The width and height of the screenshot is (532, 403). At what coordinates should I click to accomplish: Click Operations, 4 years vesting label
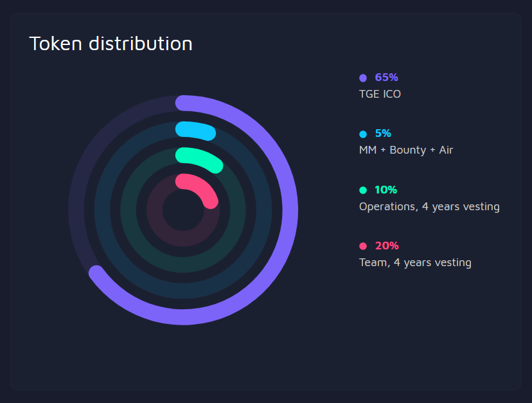[429, 206]
